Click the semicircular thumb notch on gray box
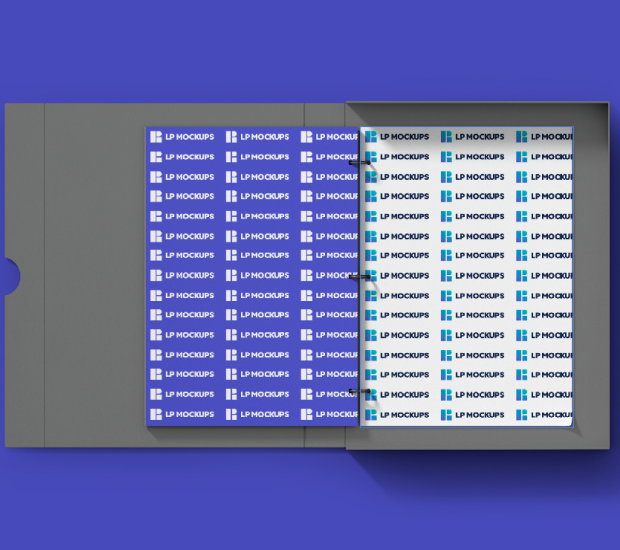Screen dimensions: 620x550 (10, 275)
